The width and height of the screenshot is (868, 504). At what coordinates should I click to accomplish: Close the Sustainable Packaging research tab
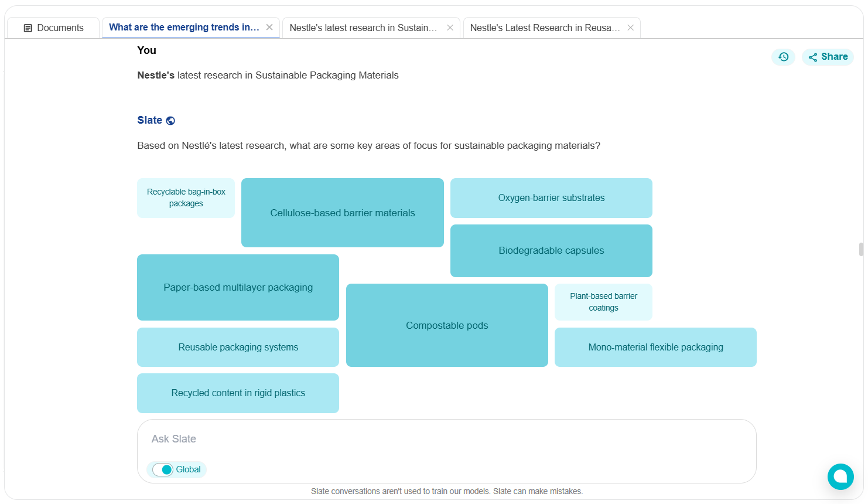[x=450, y=28]
